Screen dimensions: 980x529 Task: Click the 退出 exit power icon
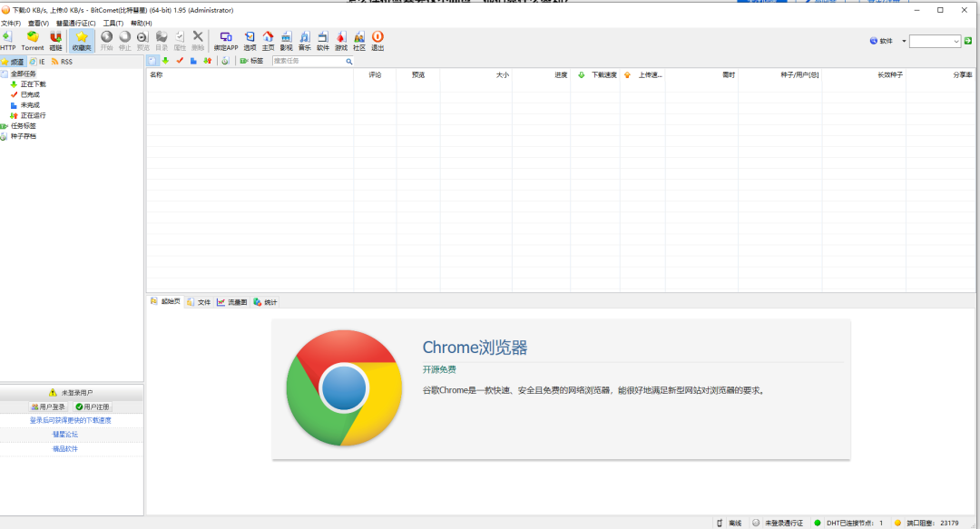click(377, 41)
